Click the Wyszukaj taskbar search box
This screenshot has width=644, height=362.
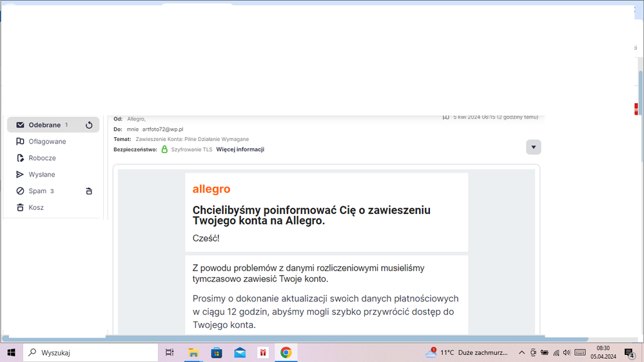tap(90, 352)
